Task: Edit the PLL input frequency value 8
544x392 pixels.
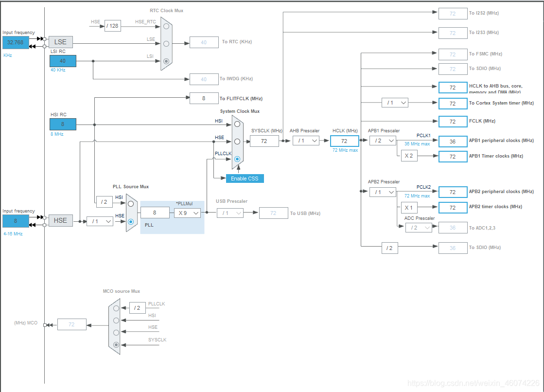Action: 155,213
